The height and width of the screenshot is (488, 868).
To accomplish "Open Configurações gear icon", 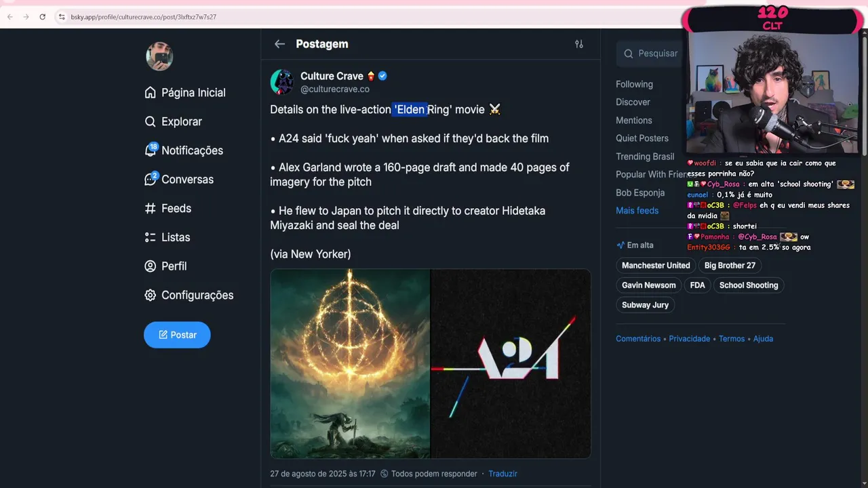I will [x=151, y=296].
